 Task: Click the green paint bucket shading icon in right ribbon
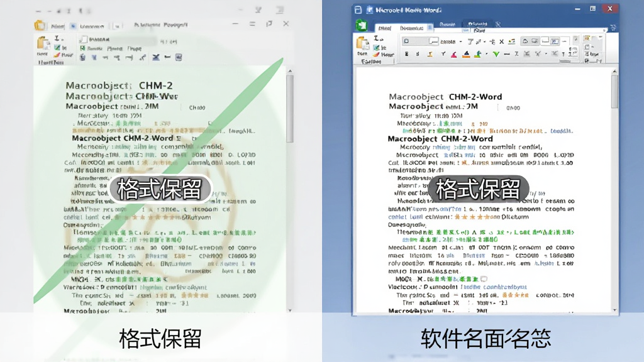(478, 54)
